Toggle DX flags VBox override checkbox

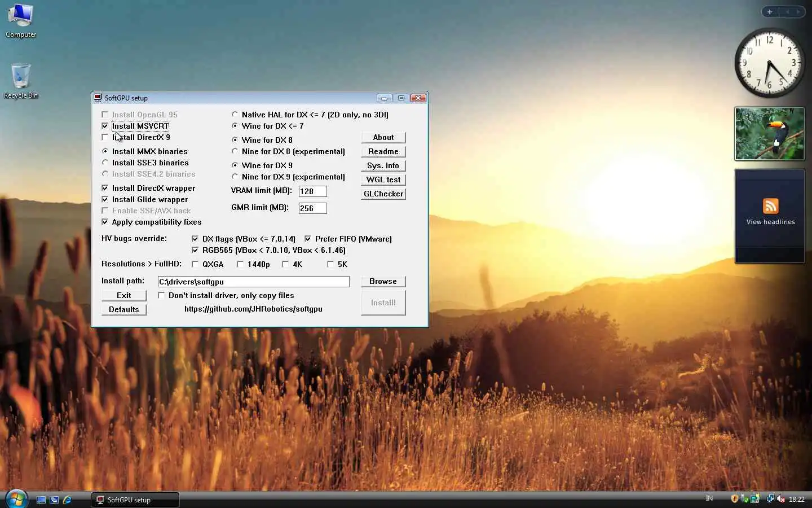[x=195, y=239]
